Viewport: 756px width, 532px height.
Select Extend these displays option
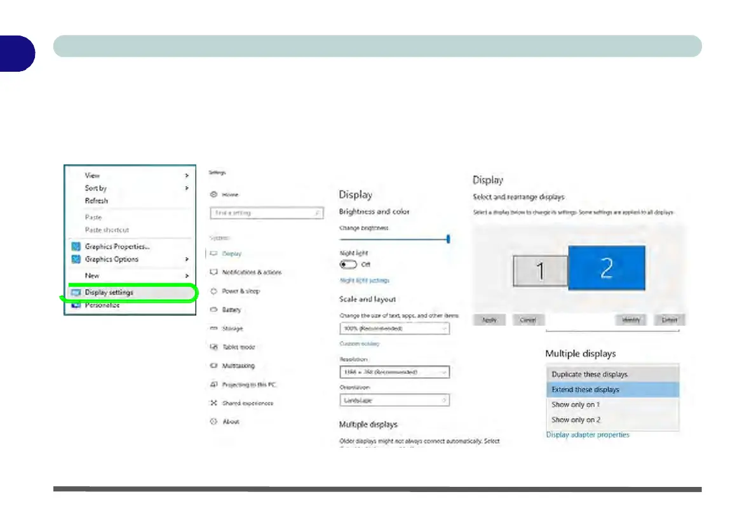click(612, 389)
